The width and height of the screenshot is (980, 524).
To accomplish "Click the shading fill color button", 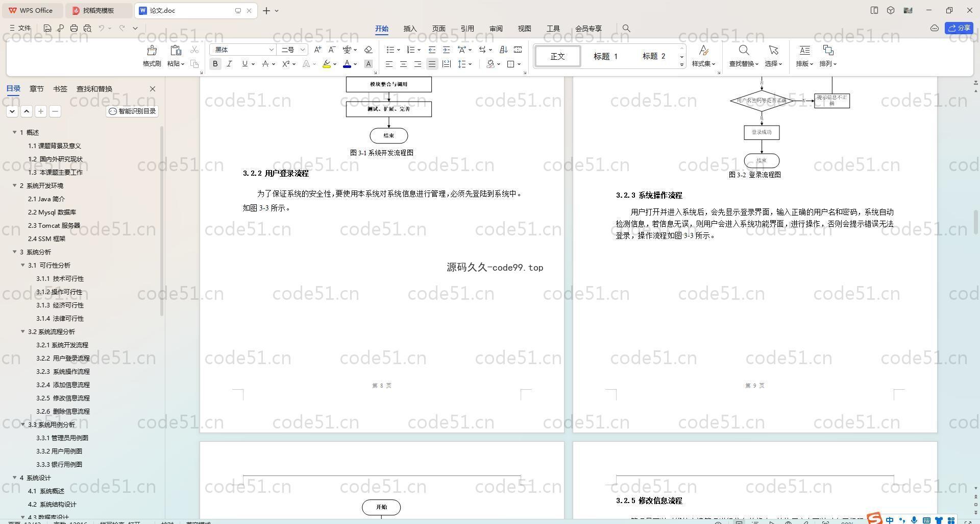I will (491, 64).
